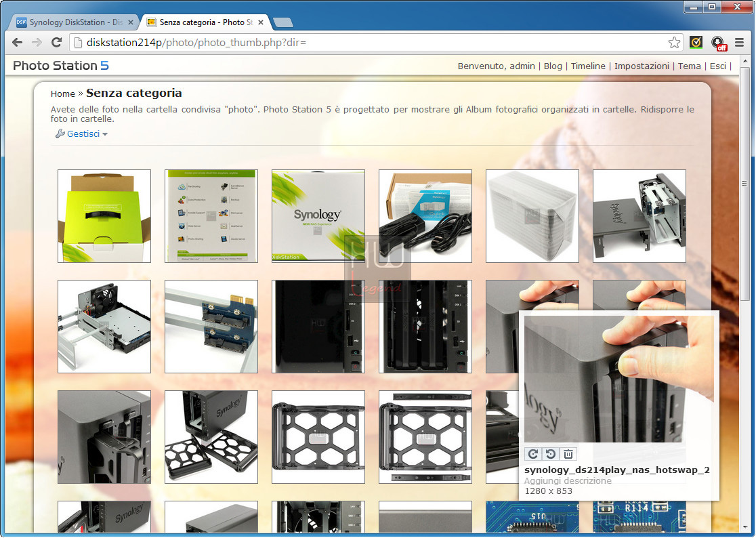Click the '1280 x 853' resolution text
The height and width of the screenshot is (538, 756).
(x=548, y=491)
